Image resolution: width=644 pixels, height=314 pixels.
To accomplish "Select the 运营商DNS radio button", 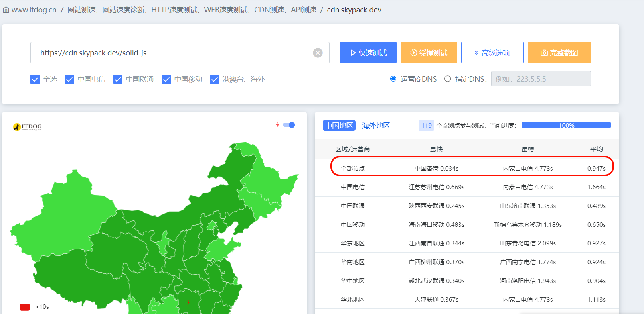I will click(x=393, y=79).
